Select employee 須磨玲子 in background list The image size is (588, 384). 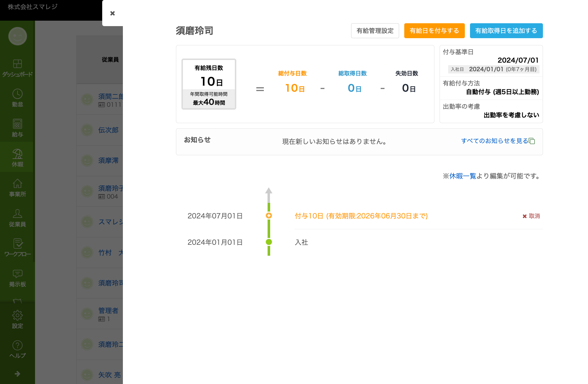tap(111, 188)
